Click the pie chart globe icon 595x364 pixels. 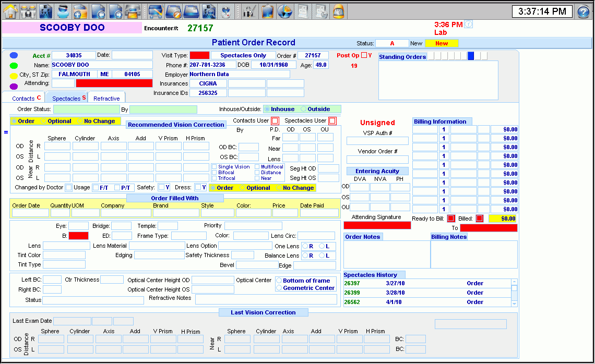pyautogui.click(x=284, y=10)
